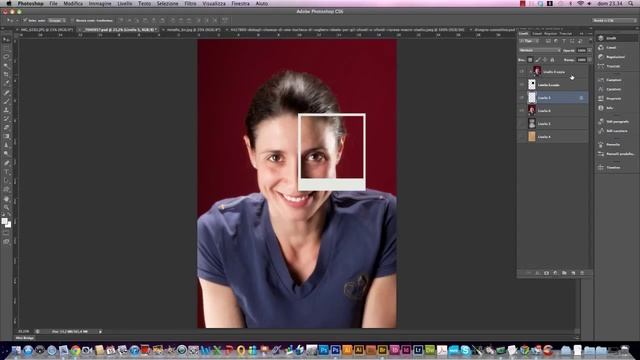Viewport: 640px width, 360px height.
Task: Select the Clone Stamp tool
Action: click(6, 110)
